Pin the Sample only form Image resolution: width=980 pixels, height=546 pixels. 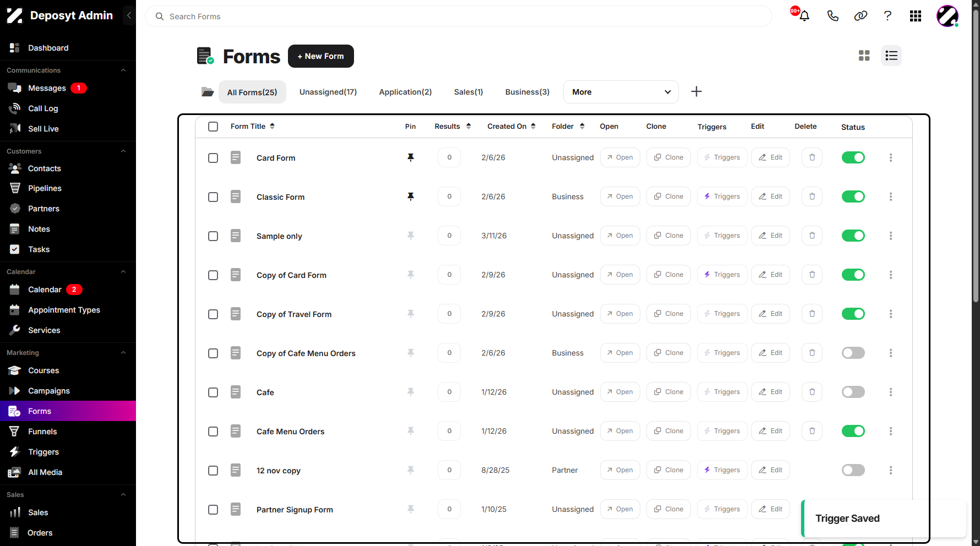click(x=411, y=236)
